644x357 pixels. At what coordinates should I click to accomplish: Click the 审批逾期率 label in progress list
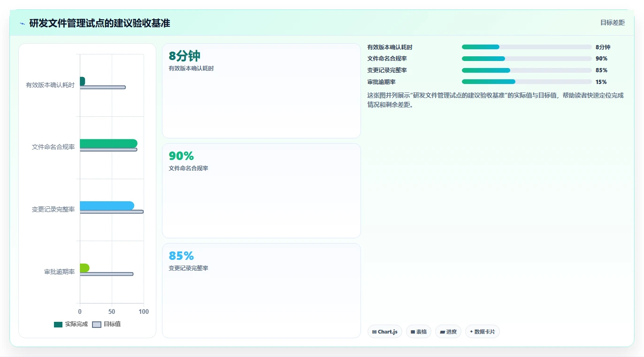[382, 82]
